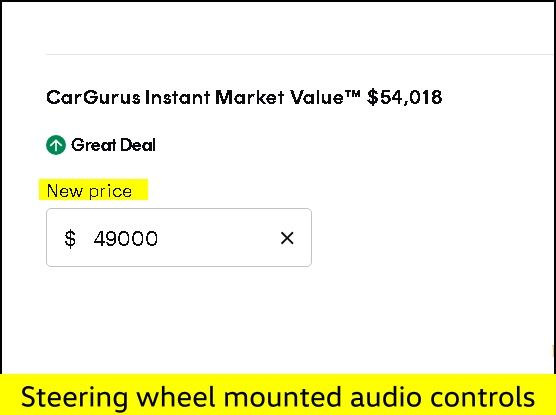Focus the new price input showing 49000
This screenshot has height=415, width=556.
[x=179, y=237]
